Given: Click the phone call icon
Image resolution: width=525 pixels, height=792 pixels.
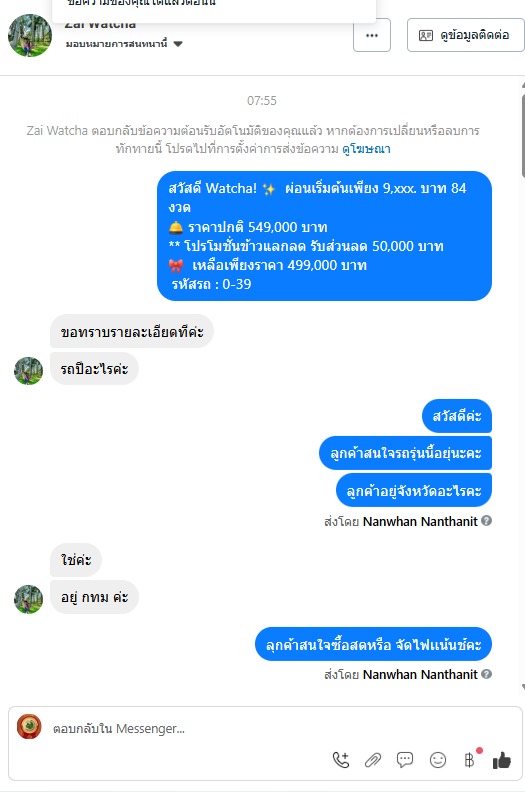Looking at the screenshot, I should [x=341, y=760].
